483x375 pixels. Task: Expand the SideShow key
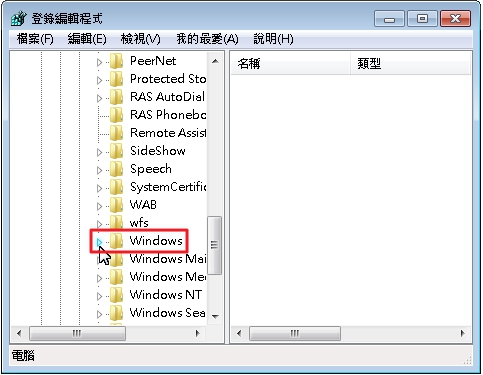pyautogui.click(x=99, y=152)
